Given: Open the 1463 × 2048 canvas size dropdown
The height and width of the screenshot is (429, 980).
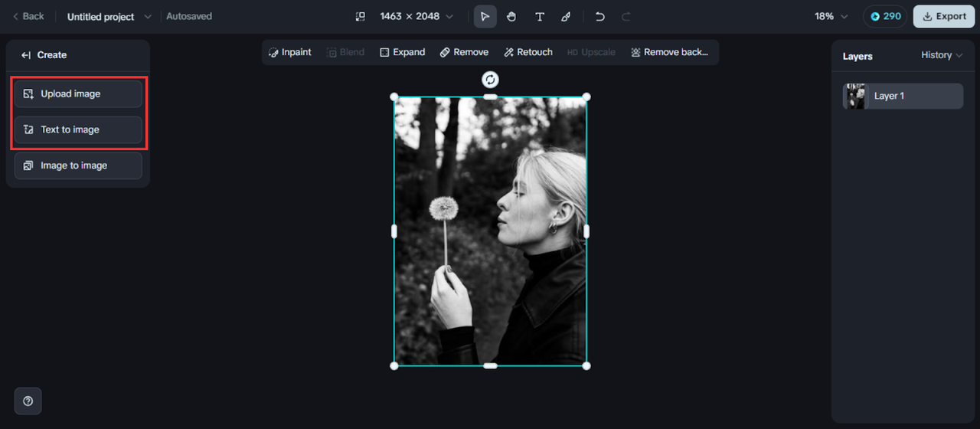Looking at the screenshot, I should tap(416, 16).
